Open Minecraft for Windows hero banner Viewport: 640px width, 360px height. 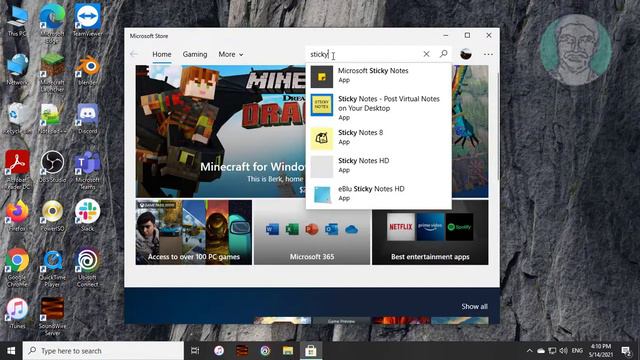[x=221, y=131]
